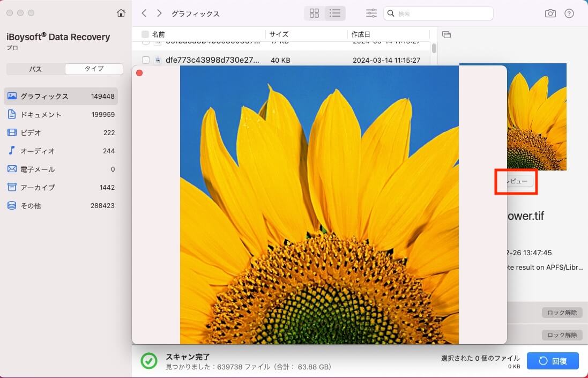Viewport: 588px width, 378px height.
Task: Navigate back with the left chevron
Action: pos(144,13)
